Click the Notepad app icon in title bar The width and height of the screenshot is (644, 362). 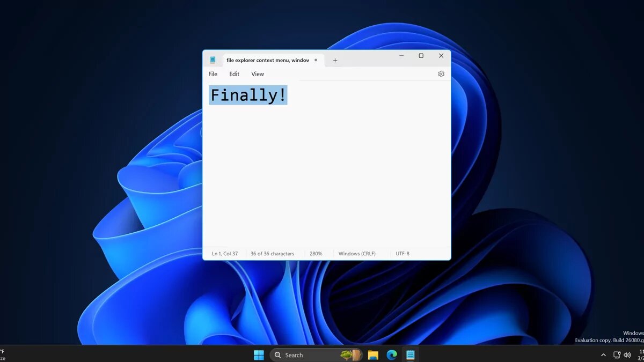(213, 60)
